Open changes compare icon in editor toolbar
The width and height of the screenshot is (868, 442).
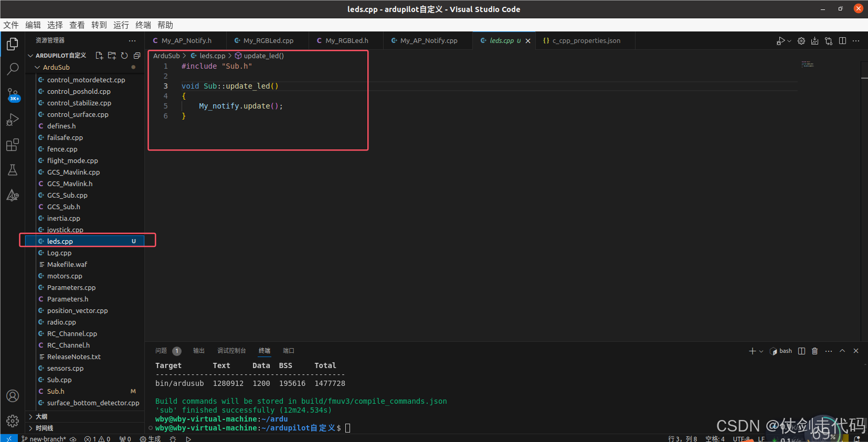tap(829, 41)
